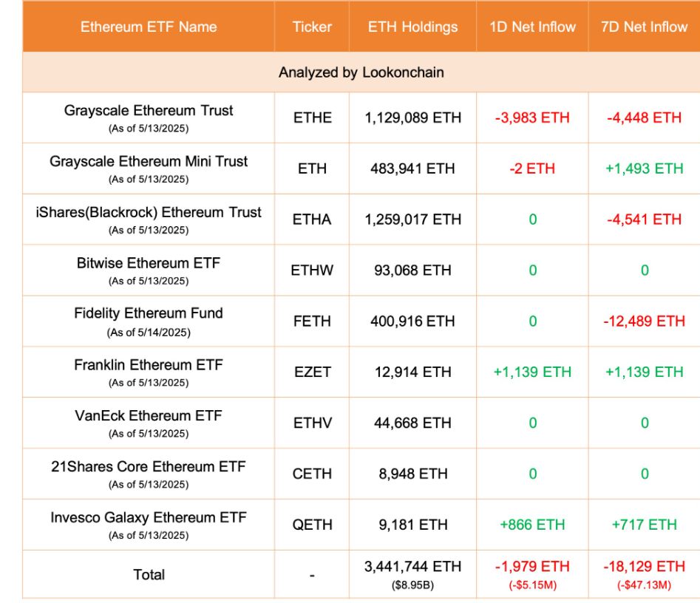This screenshot has height=603, width=700.
Task: Click the ETHE ticker cell
Action: click(312, 117)
